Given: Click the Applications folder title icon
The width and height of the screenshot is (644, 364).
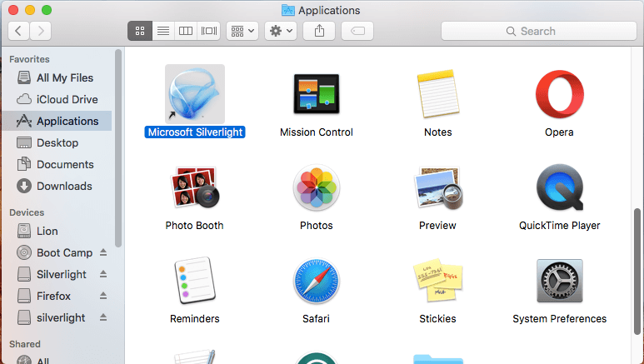Looking at the screenshot, I should 288,10.
